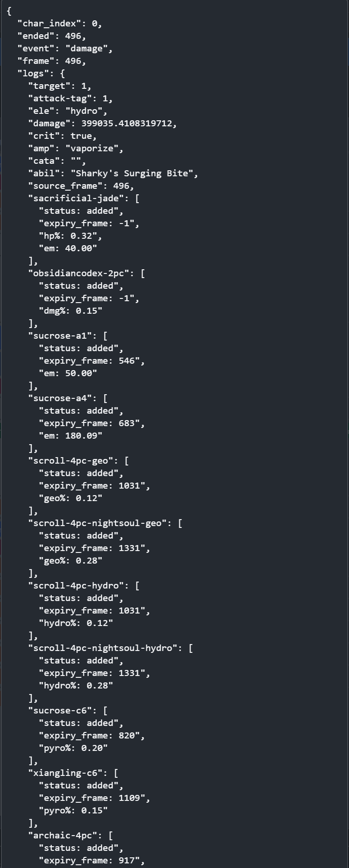Click the "hp%: 0.32" entry
Screen dimensions: 349x868
click(x=70, y=236)
